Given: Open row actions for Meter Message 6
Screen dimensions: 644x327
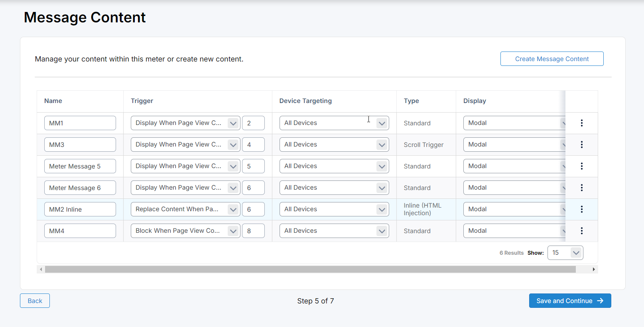Looking at the screenshot, I should (581, 188).
